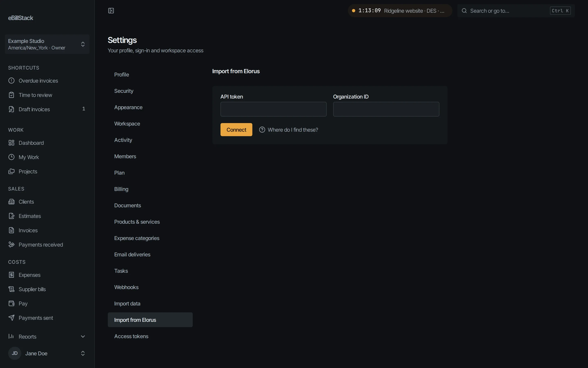This screenshot has height=368, width=588.
Task: Click the Pay wallet icon
Action: pos(11,304)
